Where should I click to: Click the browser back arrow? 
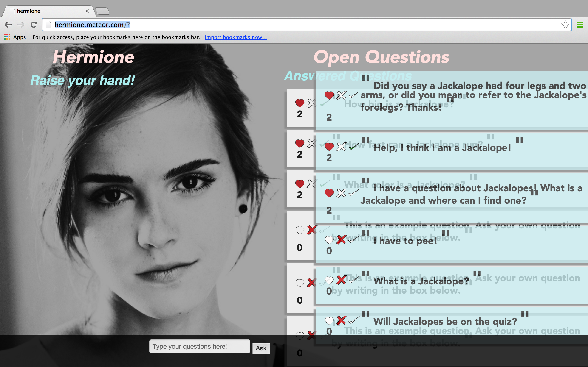click(x=8, y=25)
